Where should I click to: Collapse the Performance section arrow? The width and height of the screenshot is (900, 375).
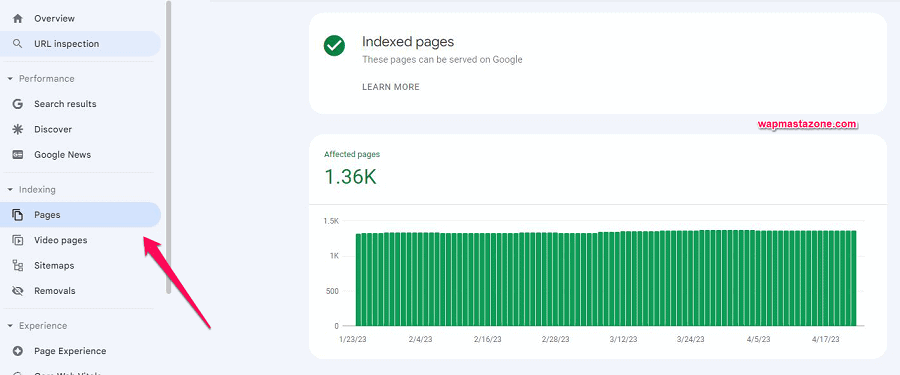pos(10,79)
